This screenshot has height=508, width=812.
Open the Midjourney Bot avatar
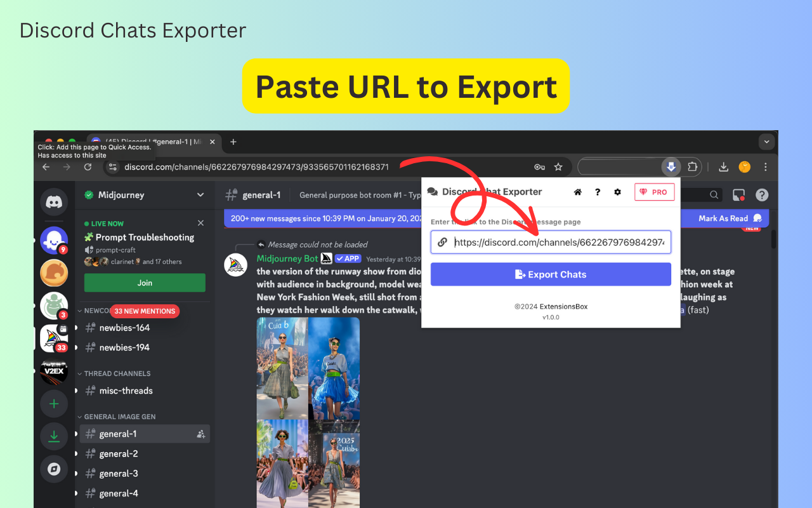[235, 264]
